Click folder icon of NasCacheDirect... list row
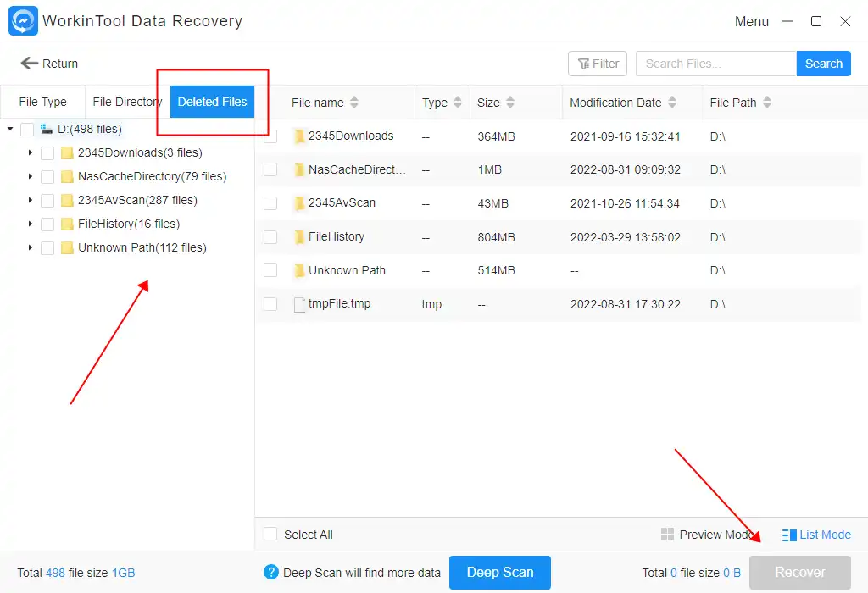The width and height of the screenshot is (868, 593). [299, 169]
